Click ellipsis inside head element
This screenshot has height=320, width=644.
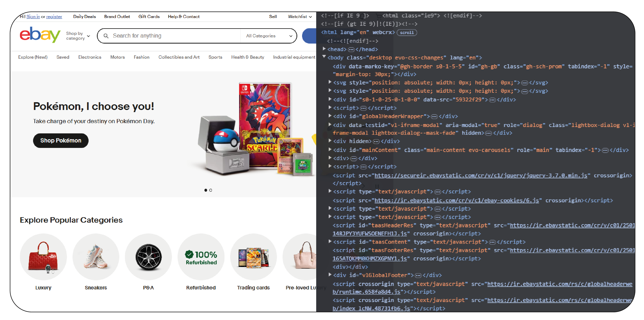351,50
